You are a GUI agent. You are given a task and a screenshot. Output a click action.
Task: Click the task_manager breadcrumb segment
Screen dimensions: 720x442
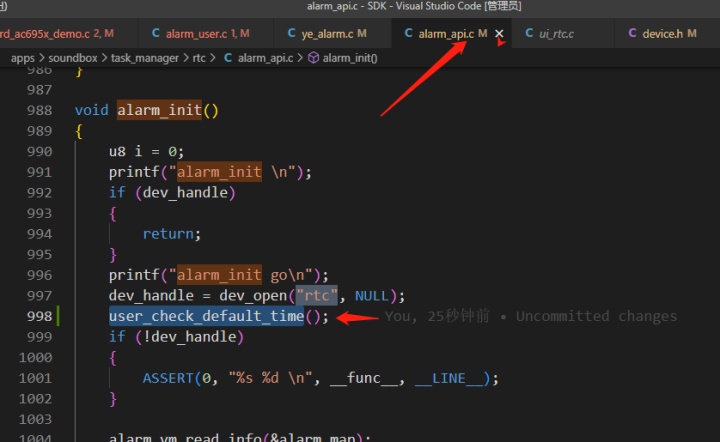(x=145, y=58)
